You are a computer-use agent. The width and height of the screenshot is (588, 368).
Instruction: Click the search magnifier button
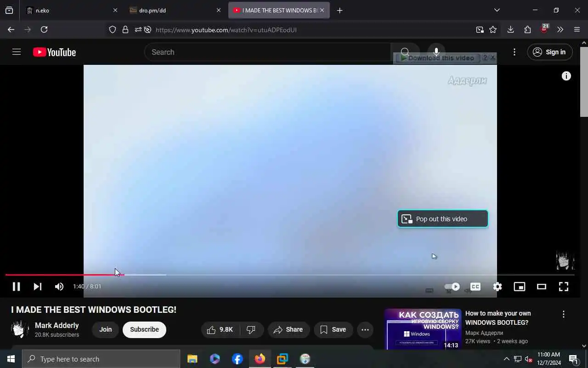[x=405, y=52]
